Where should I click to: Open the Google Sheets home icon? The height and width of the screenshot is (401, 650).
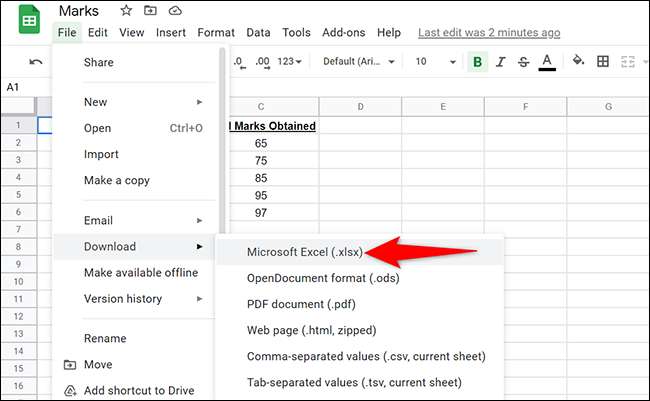[x=29, y=19]
